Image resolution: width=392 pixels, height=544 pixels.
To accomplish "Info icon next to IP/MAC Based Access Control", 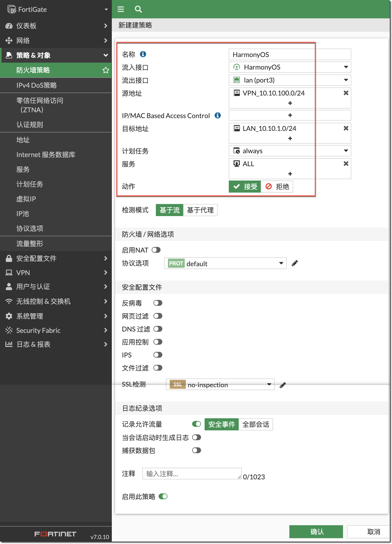I will coord(217,116).
